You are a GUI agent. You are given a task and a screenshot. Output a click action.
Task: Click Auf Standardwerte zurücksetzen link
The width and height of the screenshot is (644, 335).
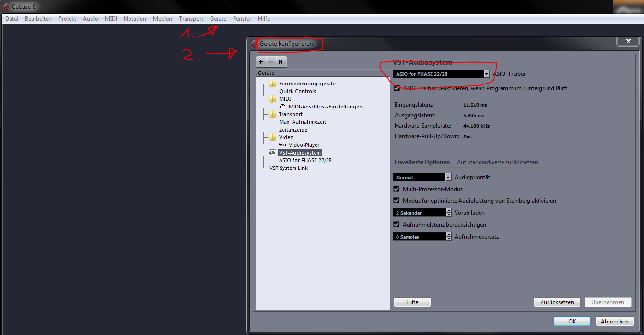tap(497, 162)
